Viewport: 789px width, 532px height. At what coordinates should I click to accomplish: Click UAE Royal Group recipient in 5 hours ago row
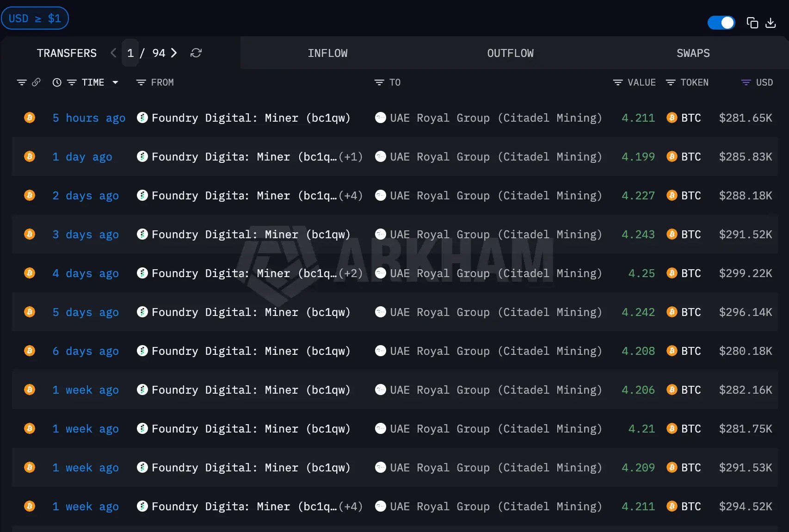click(496, 118)
